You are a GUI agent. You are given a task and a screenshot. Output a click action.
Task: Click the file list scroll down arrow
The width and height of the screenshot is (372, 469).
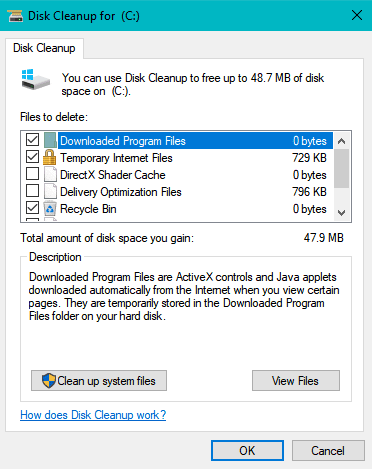click(x=341, y=213)
